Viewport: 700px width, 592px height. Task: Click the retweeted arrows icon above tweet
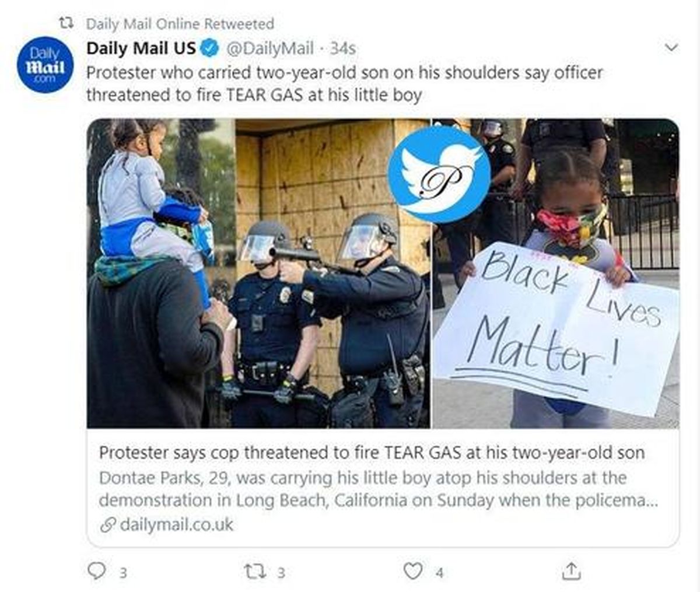67,24
